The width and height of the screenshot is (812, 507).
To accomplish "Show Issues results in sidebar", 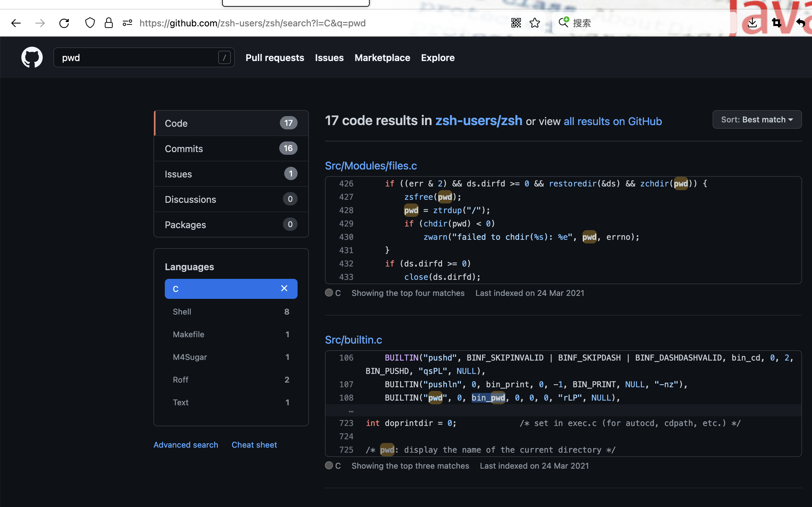I will click(231, 174).
